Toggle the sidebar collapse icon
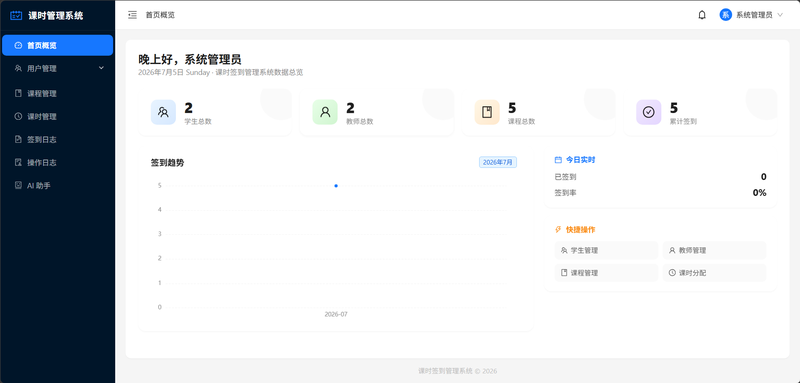The height and width of the screenshot is (383, 800). click(x=133, y=15)
